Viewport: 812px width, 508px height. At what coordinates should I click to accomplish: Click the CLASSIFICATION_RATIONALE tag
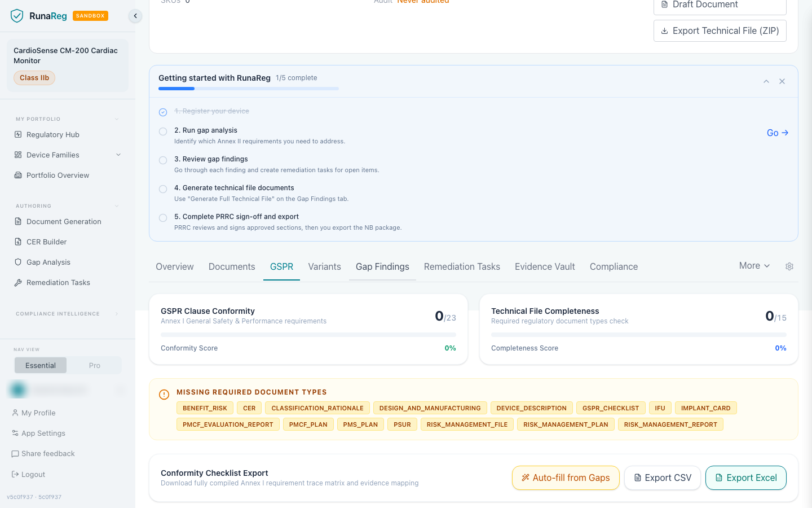317,408
